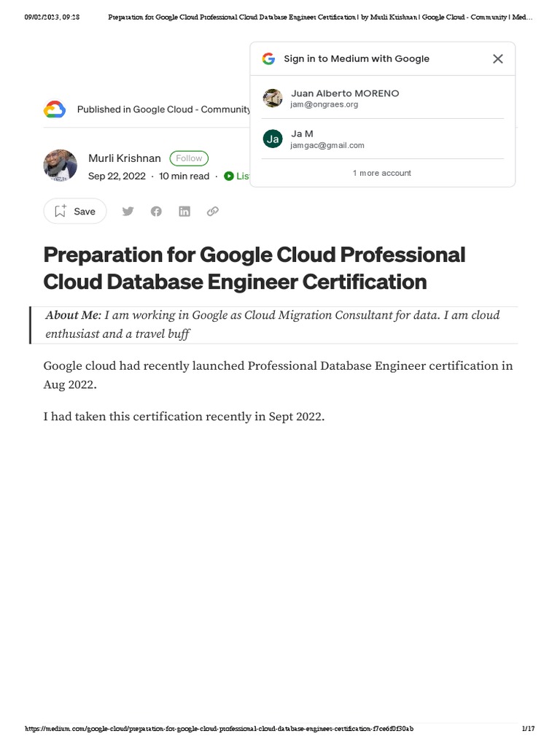
Task: Click the green Listen play icon
Action: [229, 176]
